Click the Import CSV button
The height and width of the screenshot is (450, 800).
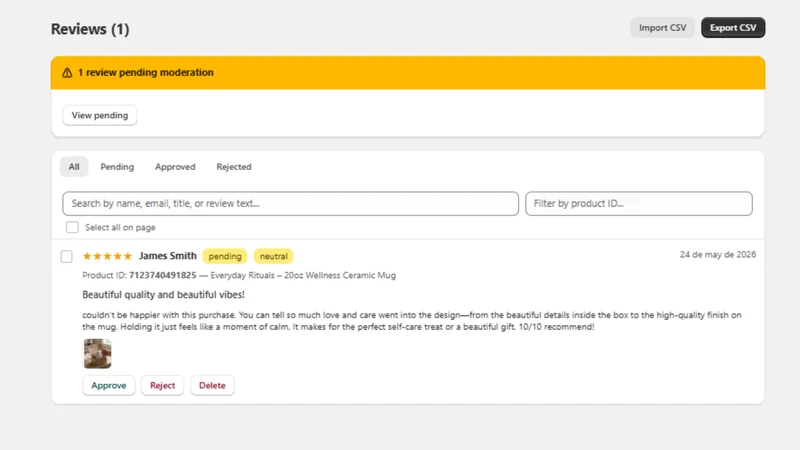pos(662,28)
